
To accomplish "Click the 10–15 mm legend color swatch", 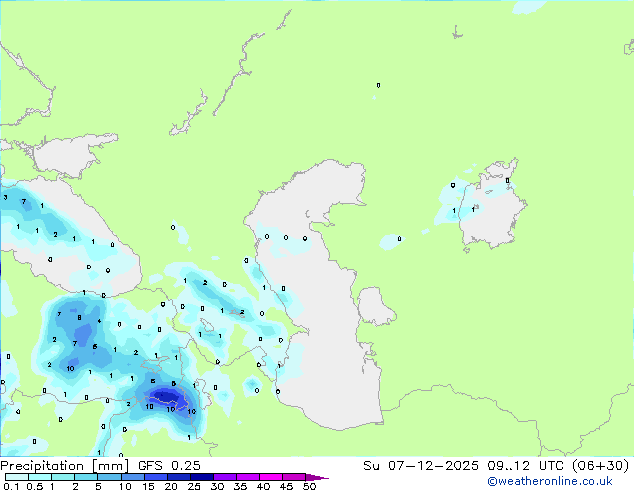I will point(132,477).
